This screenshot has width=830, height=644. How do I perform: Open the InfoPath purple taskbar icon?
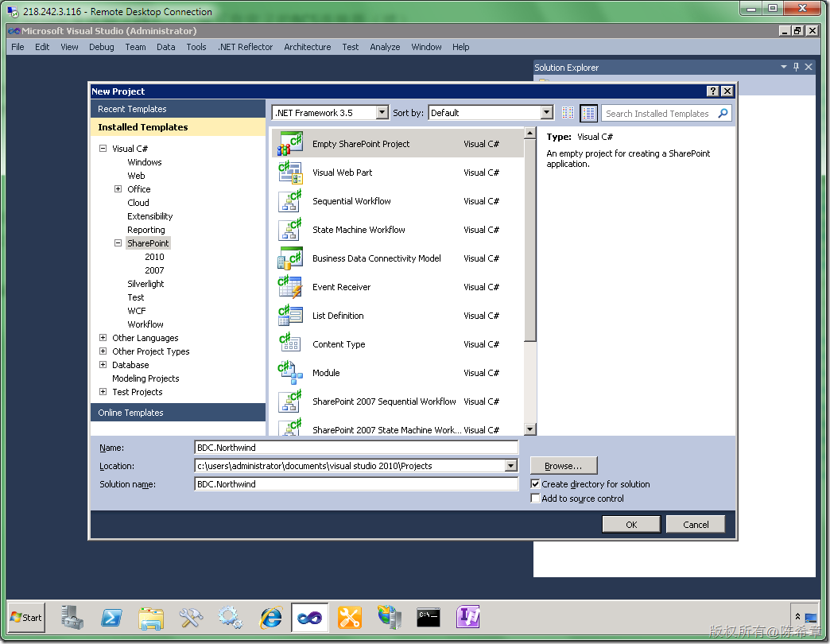click(x=468, y=617)
